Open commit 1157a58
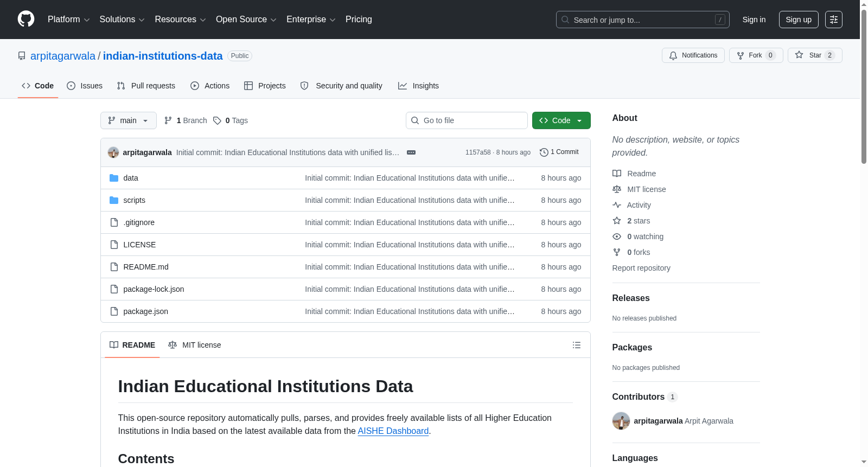 pos(478,152)
